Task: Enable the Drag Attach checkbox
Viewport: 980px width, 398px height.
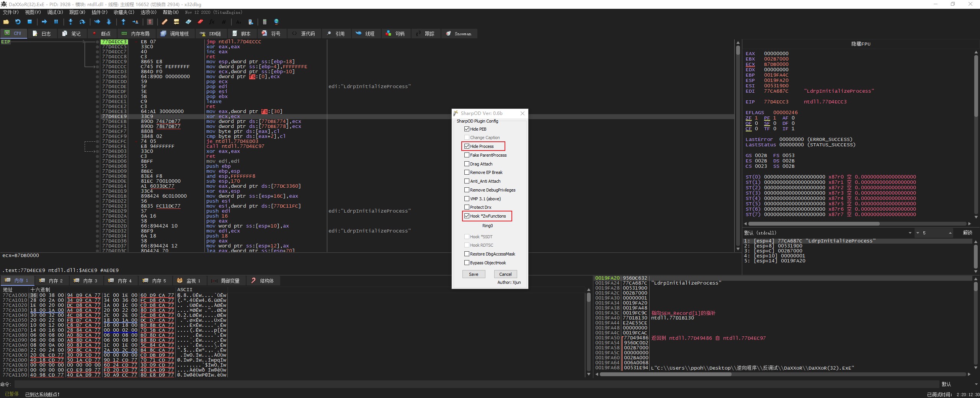Action: tap(467, 164)
